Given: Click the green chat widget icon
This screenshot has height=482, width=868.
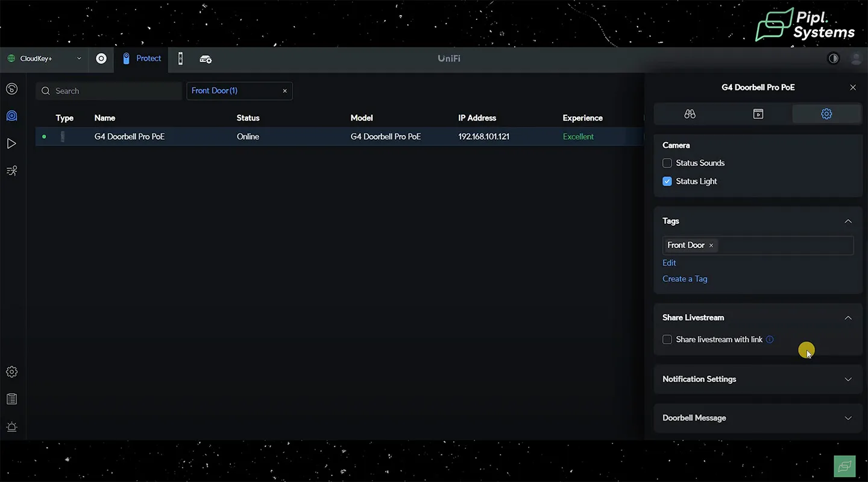Looking at the screenshot, I should pyautogui.click(x=844, y=466).
